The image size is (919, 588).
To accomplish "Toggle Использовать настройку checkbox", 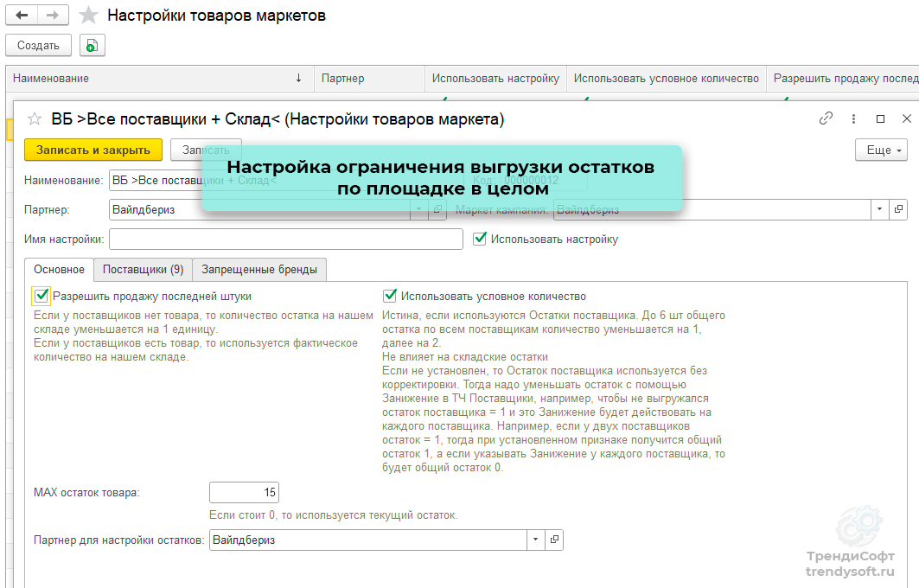I will coord(480,239).
